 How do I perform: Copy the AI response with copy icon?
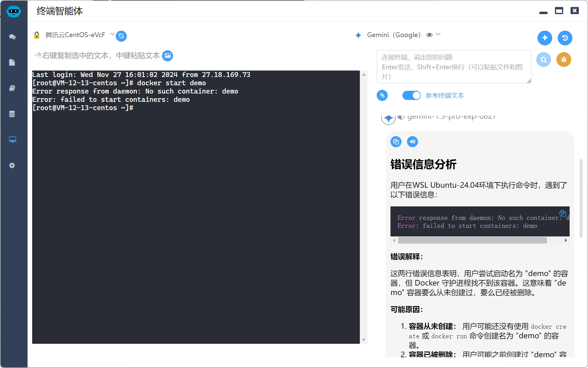point(396,142)
